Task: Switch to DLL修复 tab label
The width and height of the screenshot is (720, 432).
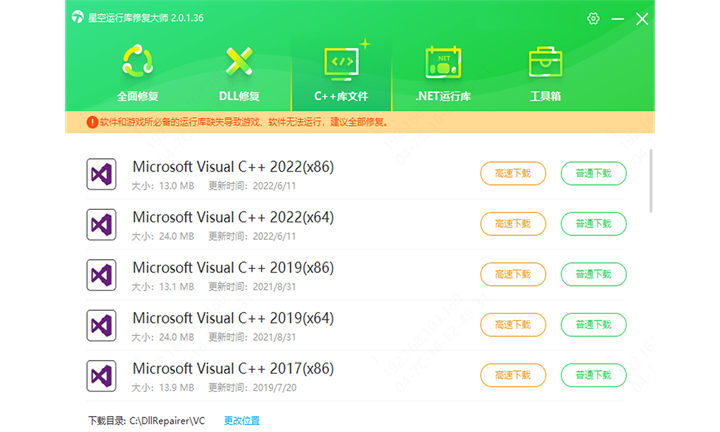Action: click(x=239, y=96)
